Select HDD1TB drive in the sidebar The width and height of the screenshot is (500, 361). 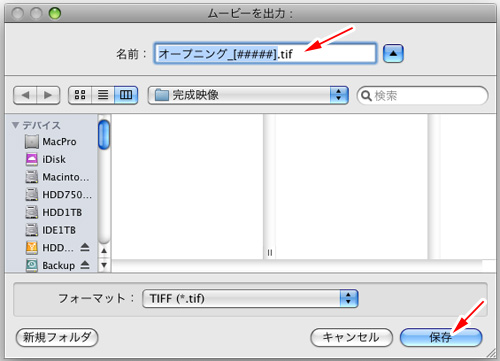[x=53, y=212]
